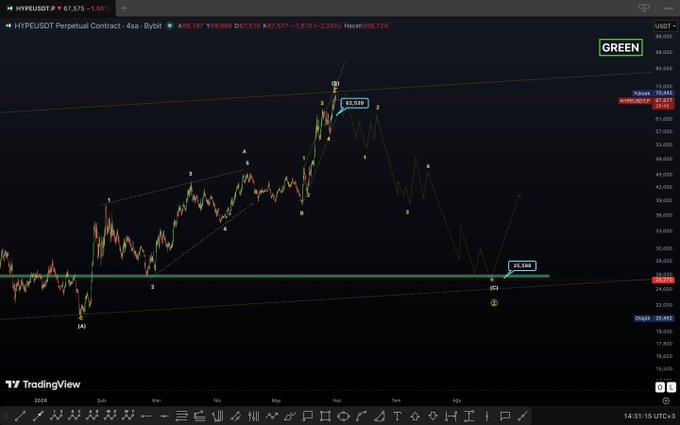Select the Arrow Mark Up tool
Viewport: 680px width, 425px height.
click(415, 416)
